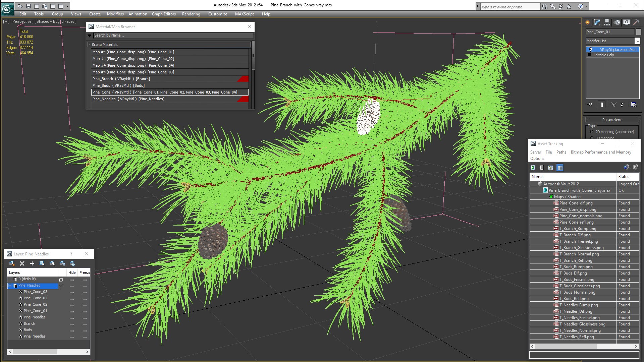Expand search field arrow in title bar
644x362 pixels.
478,6
